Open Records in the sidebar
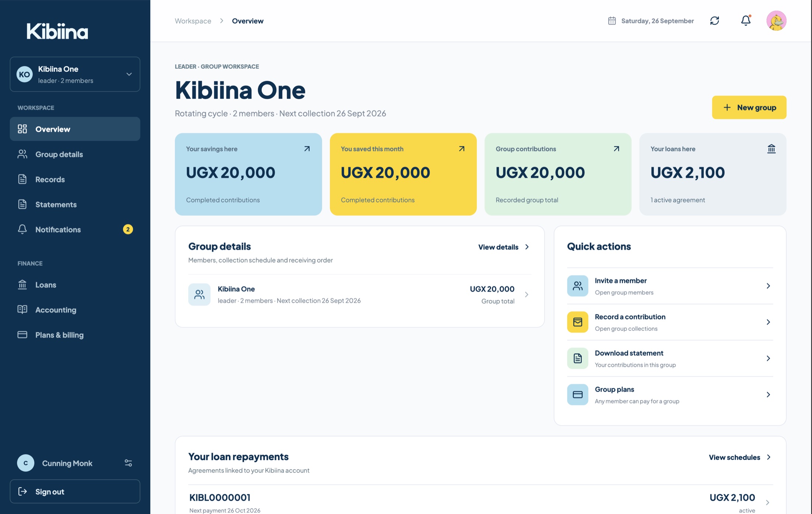Image resolution: width=812 pixels, height=514 pixels. point(75,179)
